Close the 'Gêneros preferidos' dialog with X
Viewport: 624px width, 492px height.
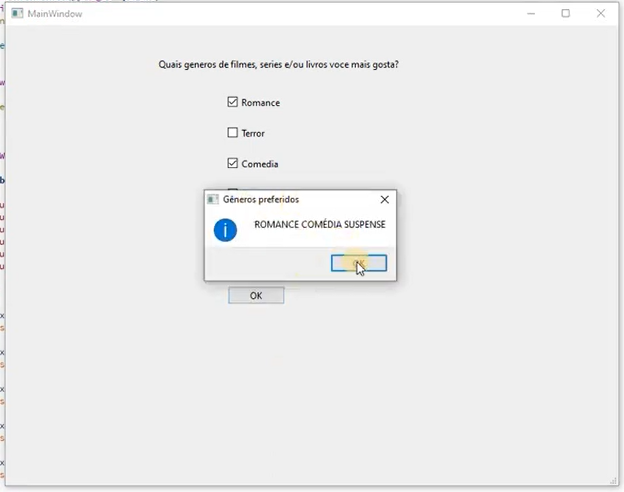384,199
